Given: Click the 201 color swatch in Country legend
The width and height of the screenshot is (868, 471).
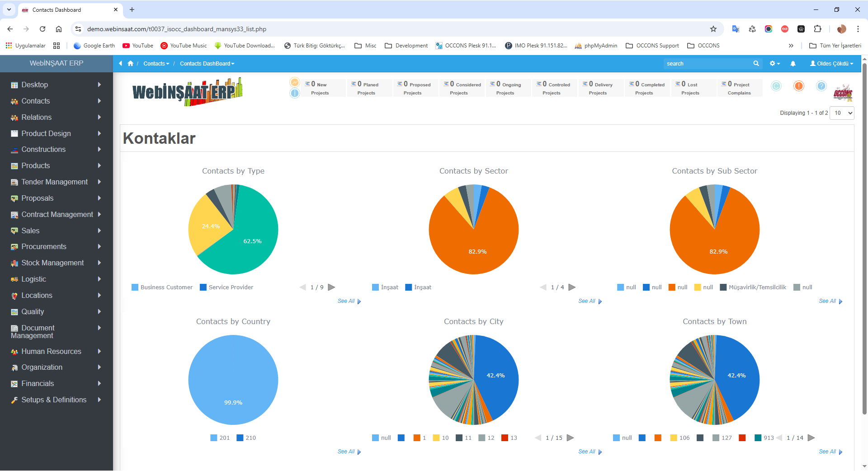Looking at the screenshot, I should 214,438.
